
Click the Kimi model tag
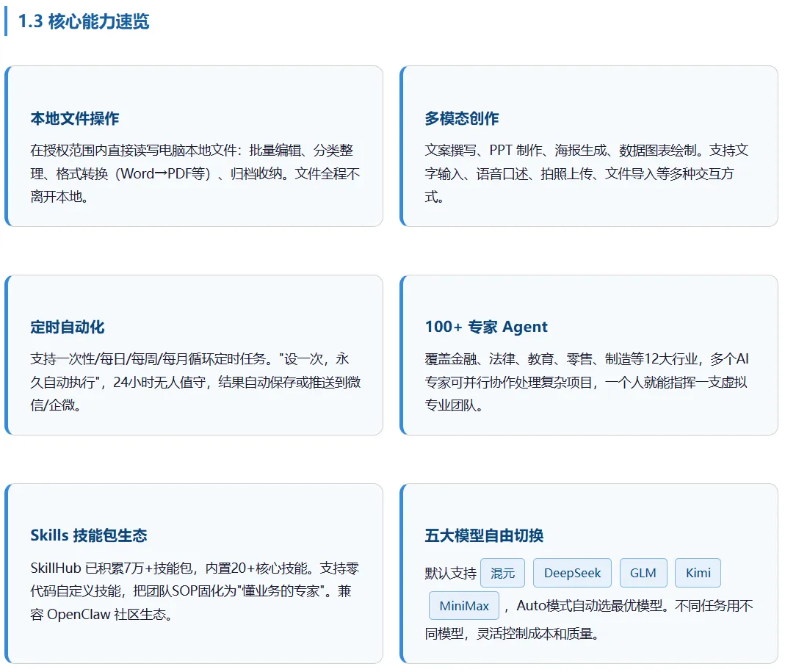click(x=698, y=572)
